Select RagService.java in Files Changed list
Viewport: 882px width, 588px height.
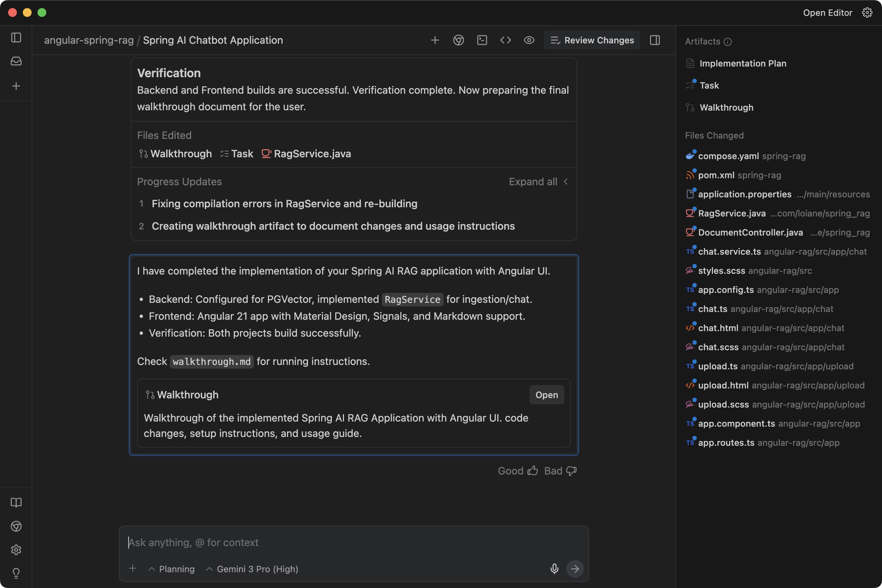pos(732,214)
